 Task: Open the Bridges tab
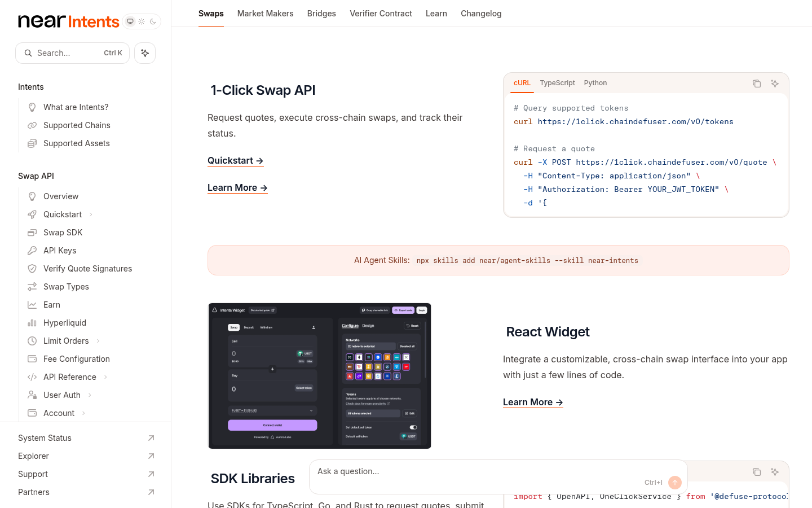(321, 14)
